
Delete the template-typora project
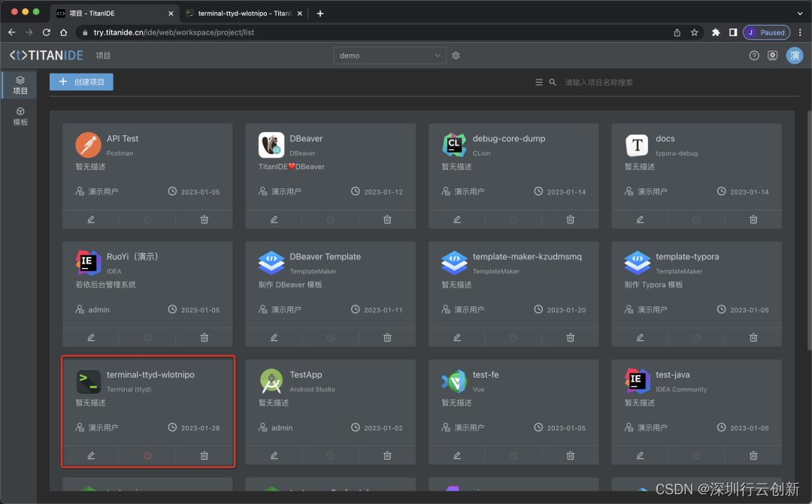tap(753, 337)
